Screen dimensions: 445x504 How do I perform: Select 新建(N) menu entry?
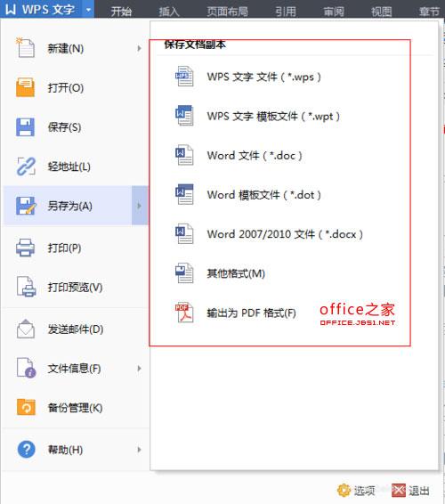[76, 48]
